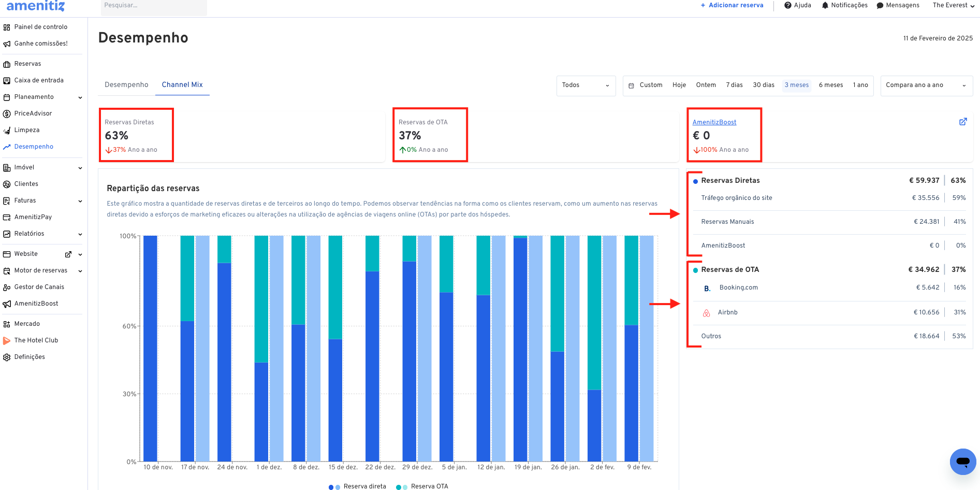The image size is (980, 490).
Task: Click the Caixa de entrada inbox icon
Action: (x=7, y=81)
